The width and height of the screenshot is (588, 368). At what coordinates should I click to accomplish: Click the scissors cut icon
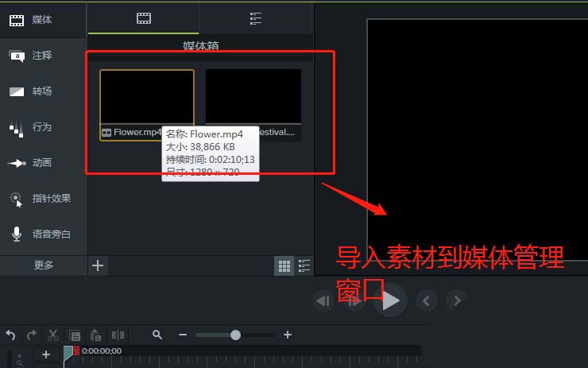53,335
